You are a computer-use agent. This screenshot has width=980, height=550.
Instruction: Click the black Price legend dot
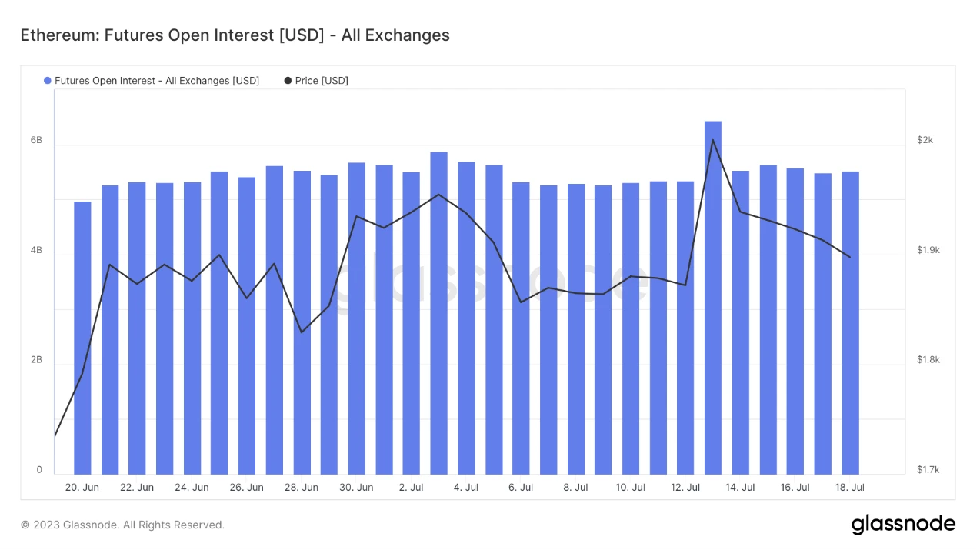click(288, 81)
